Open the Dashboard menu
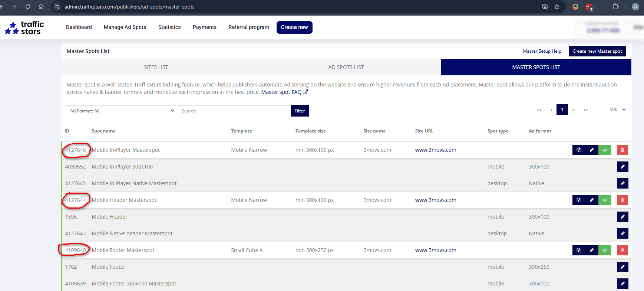The height and width of the screenshot is (291, 644). [79, 27]
